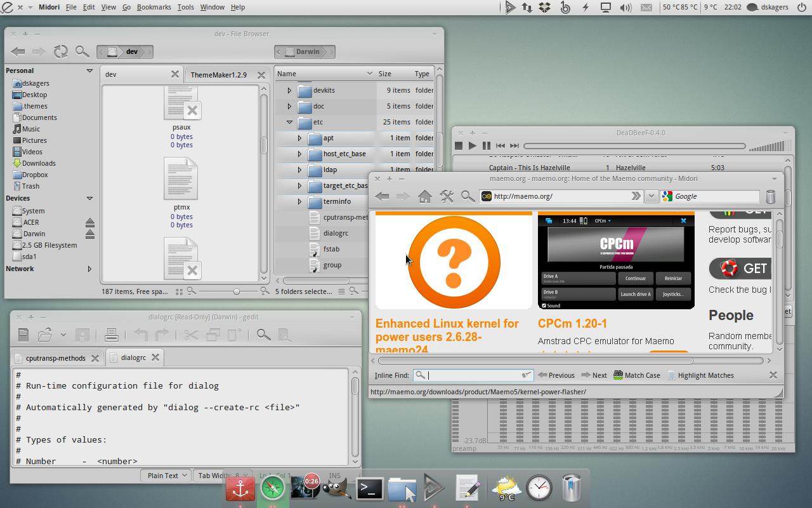Image resolution: width=812 pixels, height=508 pixels.
Task: Skip to next track in DeaDBeeF
Action: click(514, 145)
